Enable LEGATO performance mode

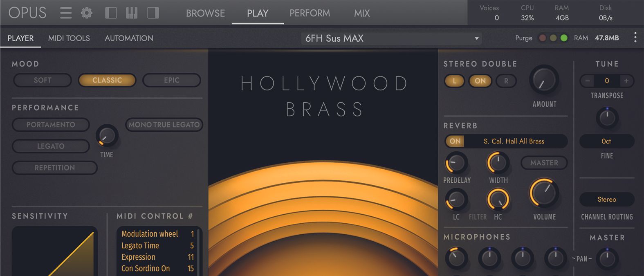pos(51,146)
